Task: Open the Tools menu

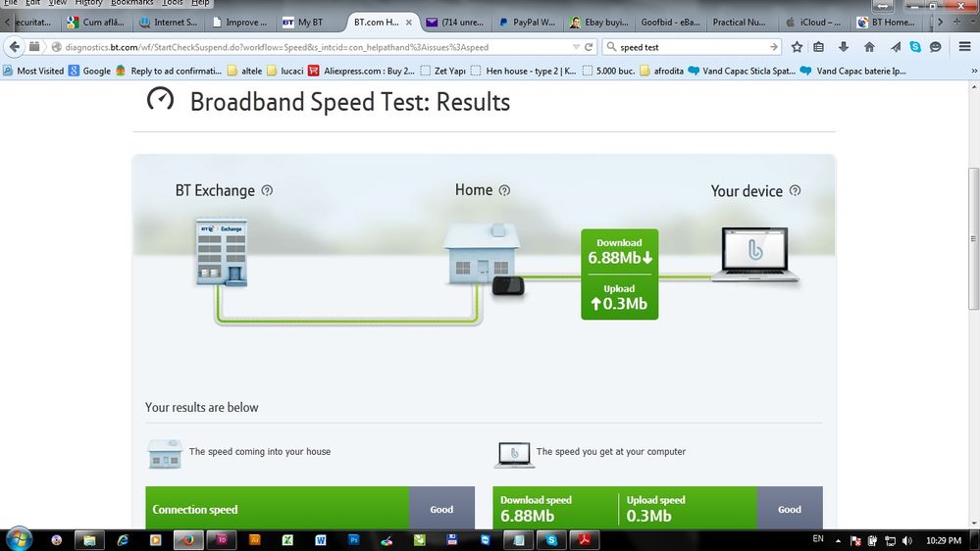Action: [173, 3]
